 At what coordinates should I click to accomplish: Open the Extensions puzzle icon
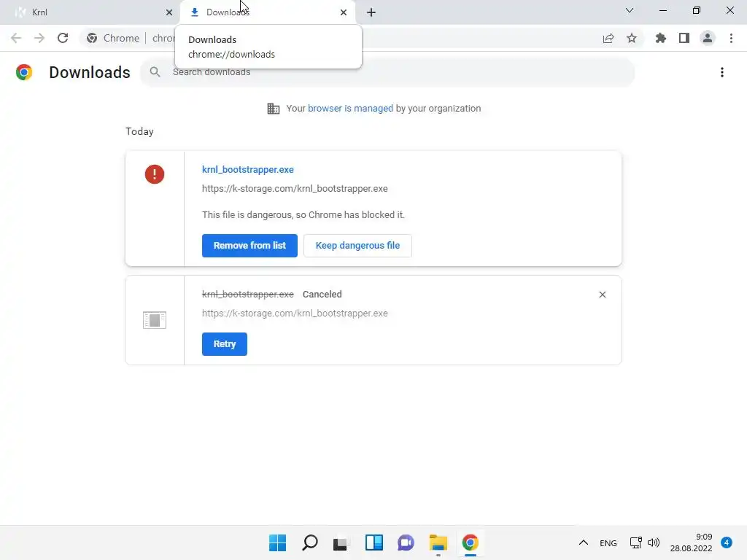coord(661,38)
